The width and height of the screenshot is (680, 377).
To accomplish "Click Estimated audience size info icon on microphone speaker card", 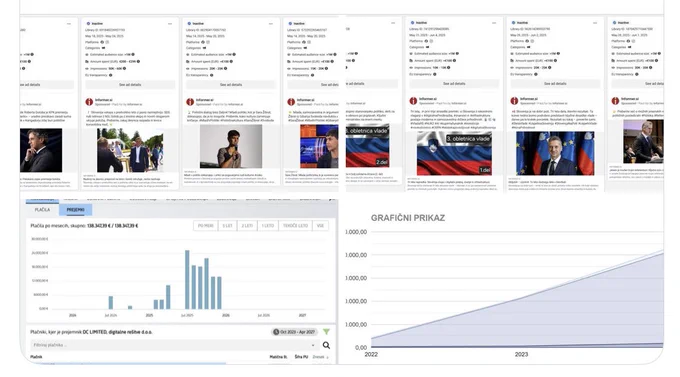I will click(x=234, y=55).
